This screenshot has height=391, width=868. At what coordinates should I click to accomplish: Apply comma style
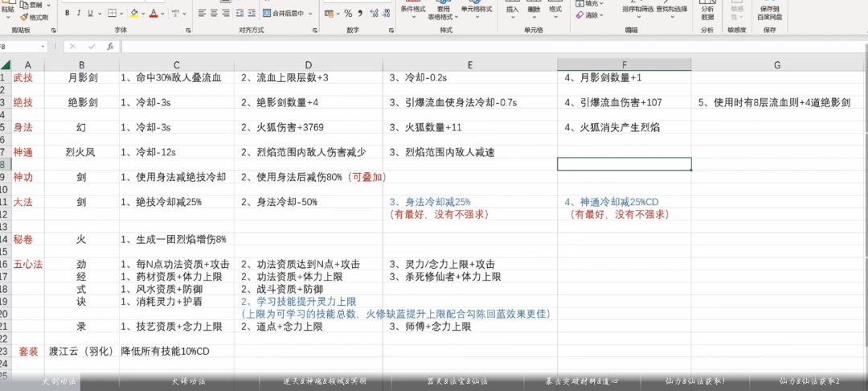360,14
